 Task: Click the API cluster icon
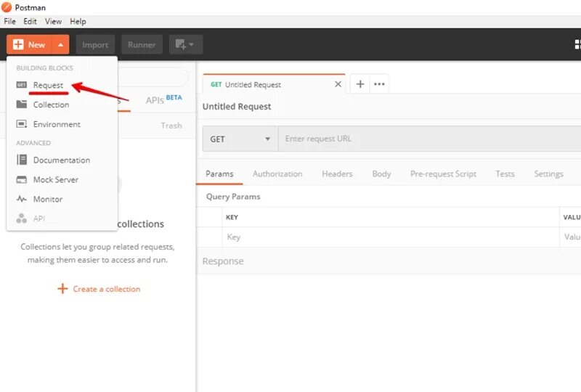click(x=22, y=219)
